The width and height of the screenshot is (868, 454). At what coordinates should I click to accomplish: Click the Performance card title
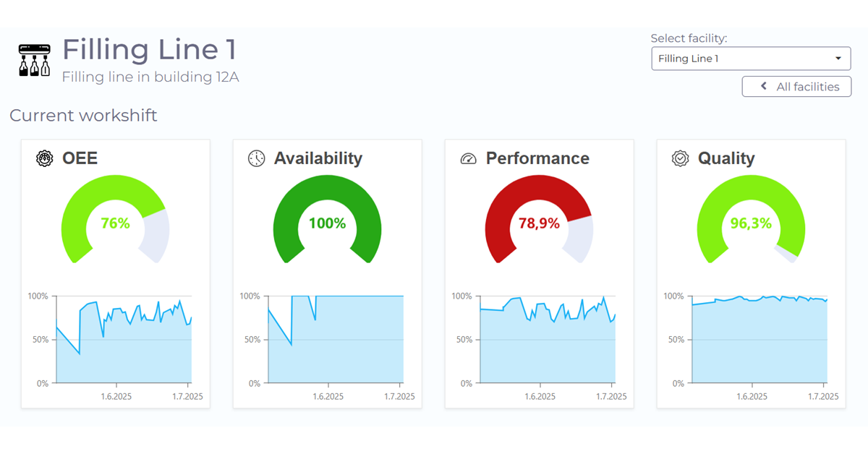point(537,158)
